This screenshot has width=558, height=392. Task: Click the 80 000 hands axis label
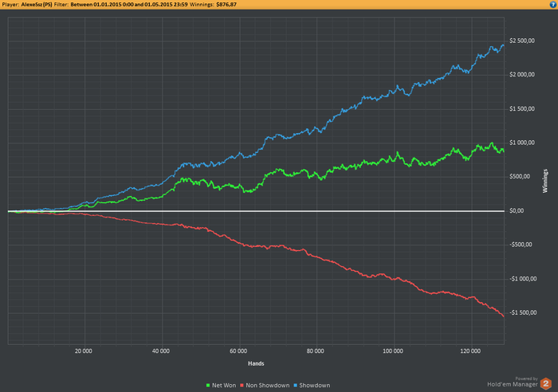click(316, 351)
